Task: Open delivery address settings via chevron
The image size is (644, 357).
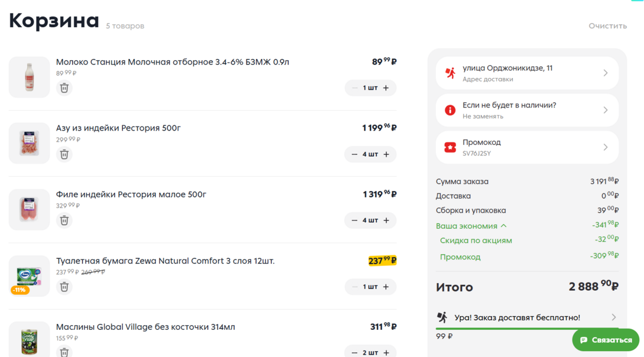Action: click(606, 72)
